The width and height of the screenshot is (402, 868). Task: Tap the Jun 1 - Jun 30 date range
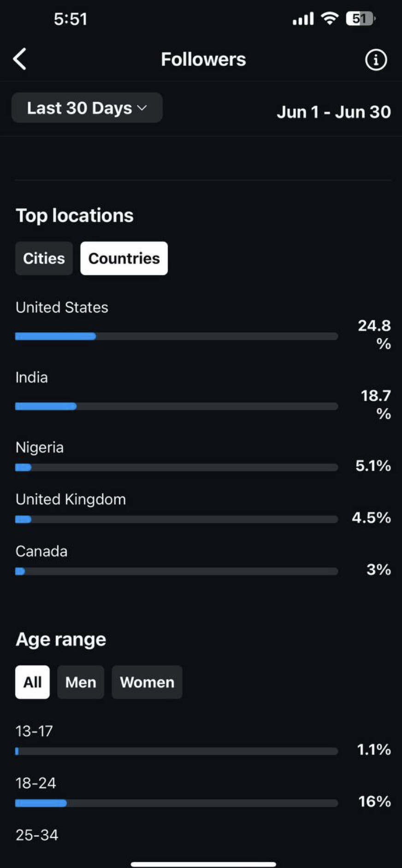[334, 112]
